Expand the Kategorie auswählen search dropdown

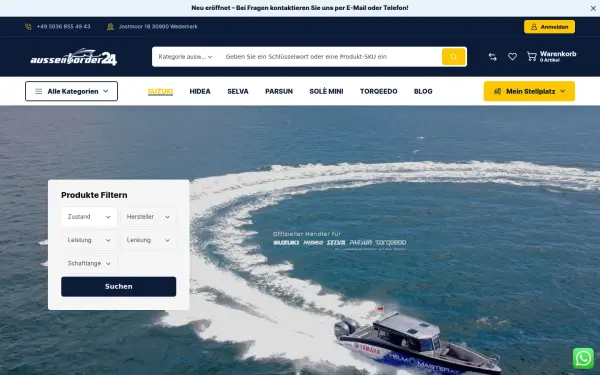pos(186,57)
